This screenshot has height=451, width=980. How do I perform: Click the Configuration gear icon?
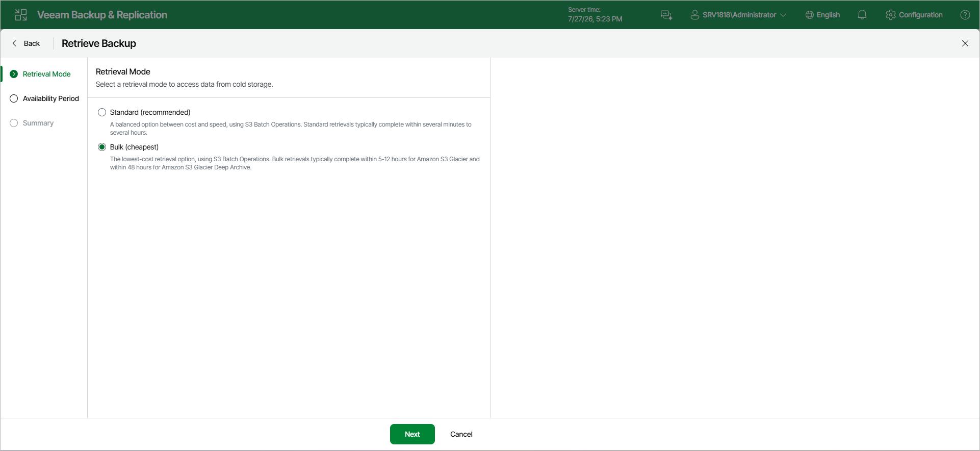[891, 15]
